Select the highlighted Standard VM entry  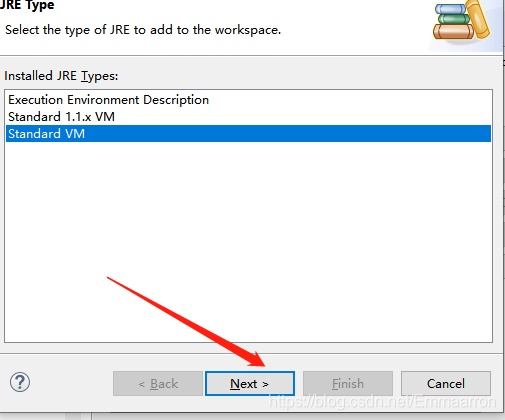point(248,134)
